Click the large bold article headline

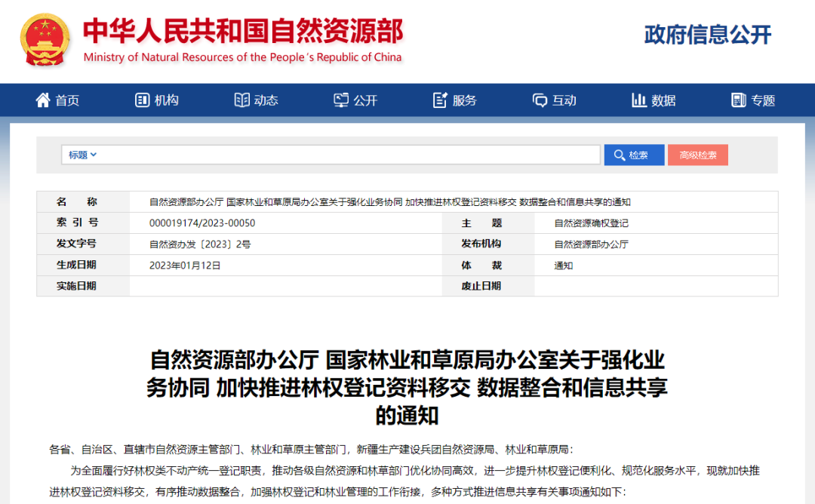coord(407,388)
